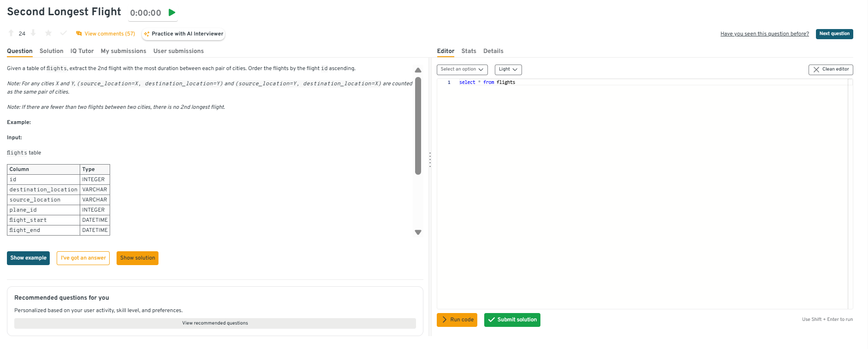Open the Select an option dropdown
Screen dimensions: 868x349
click(462, 69)
